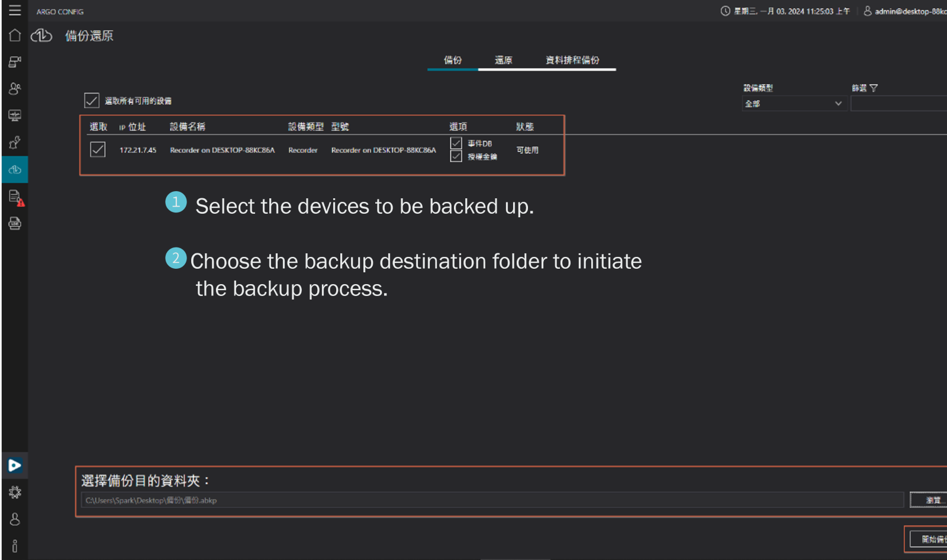
Task: Expand the 設備類型 dropdown showing 全部
Action: point(793,104)
